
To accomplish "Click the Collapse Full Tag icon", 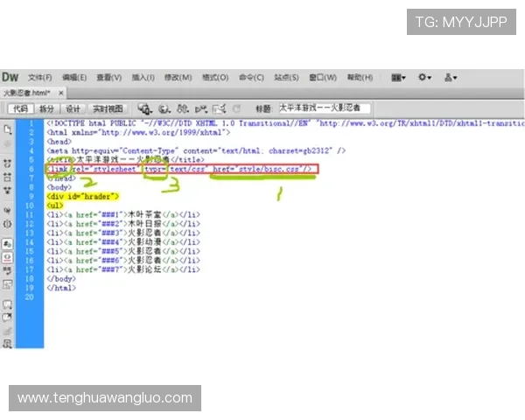I will point(7,164).
